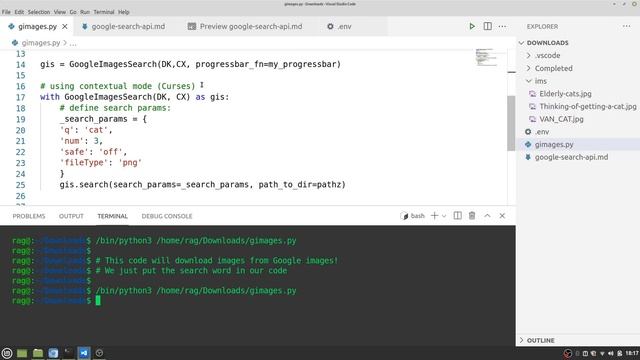Open new terminal with plus icon
640x360 pixels.
pos(434,216)
